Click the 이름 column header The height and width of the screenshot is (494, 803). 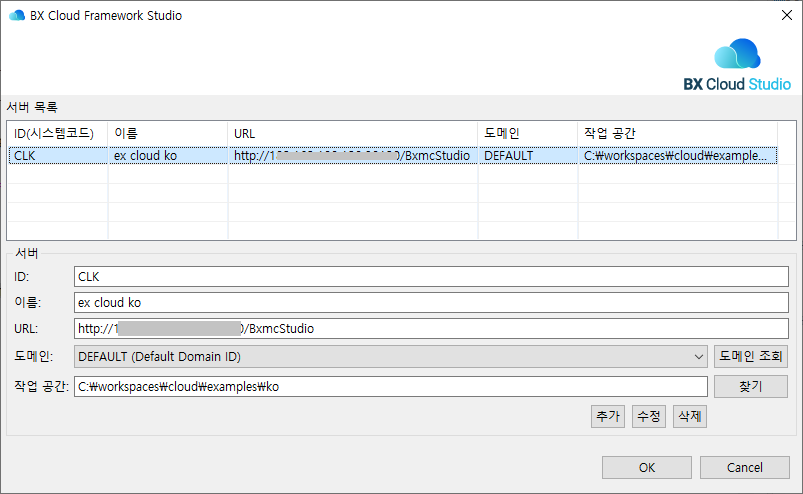click(x=167, y=134)
